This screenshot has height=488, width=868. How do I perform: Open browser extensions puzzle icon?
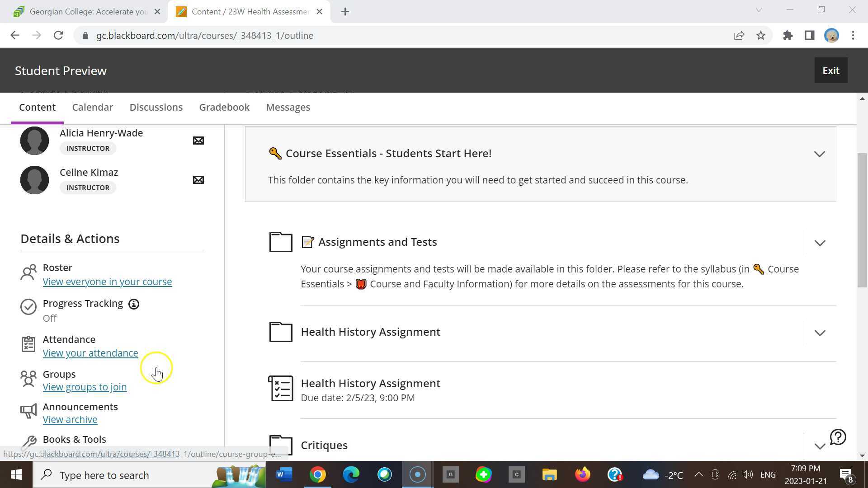point(788,36)
